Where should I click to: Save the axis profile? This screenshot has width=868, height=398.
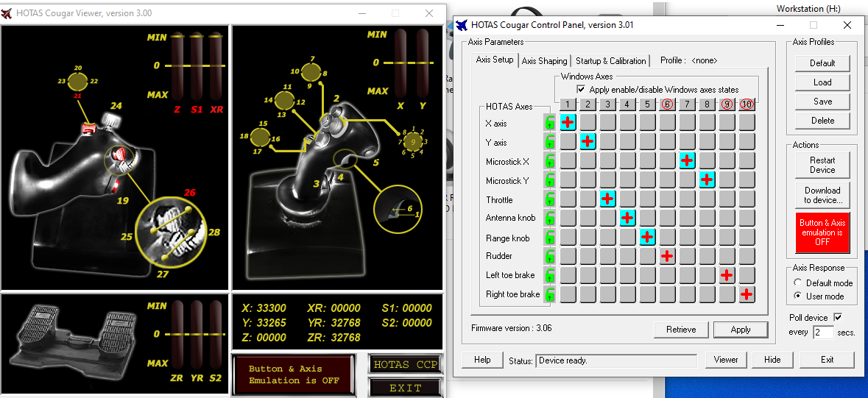pos(822,102)
